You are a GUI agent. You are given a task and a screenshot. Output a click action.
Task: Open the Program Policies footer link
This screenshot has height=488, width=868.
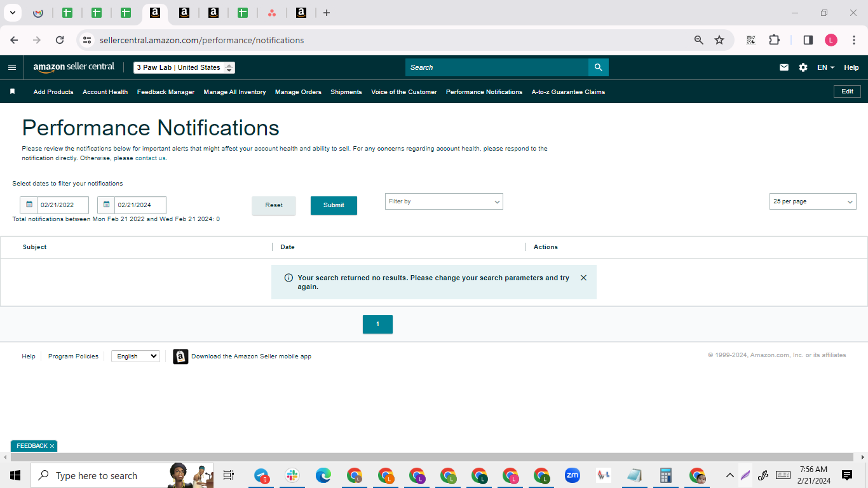(73, 356)
